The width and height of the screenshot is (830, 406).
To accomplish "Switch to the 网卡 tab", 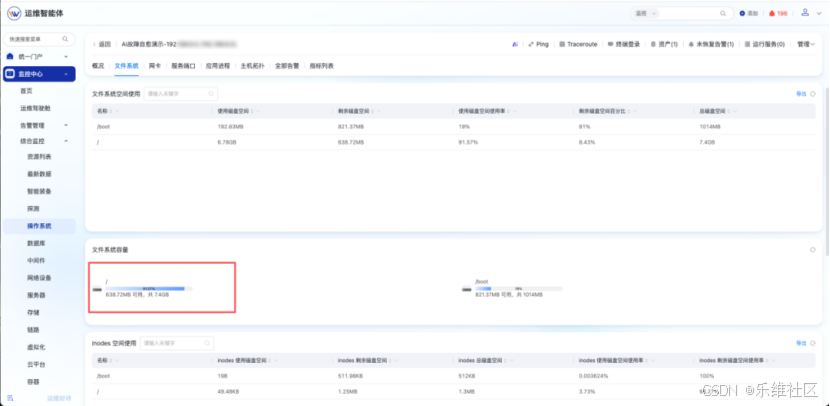I will click(155, 66).
